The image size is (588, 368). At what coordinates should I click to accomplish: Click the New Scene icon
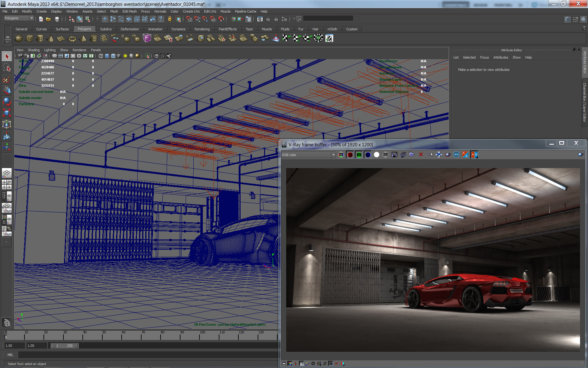coord(41,19)
